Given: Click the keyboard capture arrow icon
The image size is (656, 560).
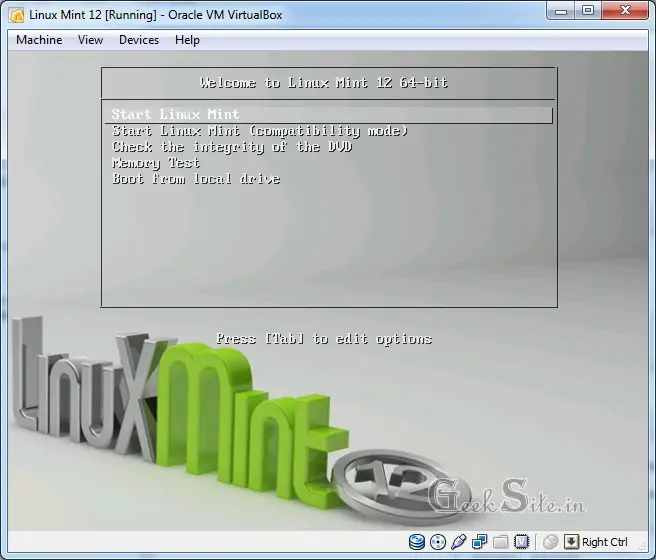Looking at the screenshot, I should pyautogui.click(x=571, y=542).
